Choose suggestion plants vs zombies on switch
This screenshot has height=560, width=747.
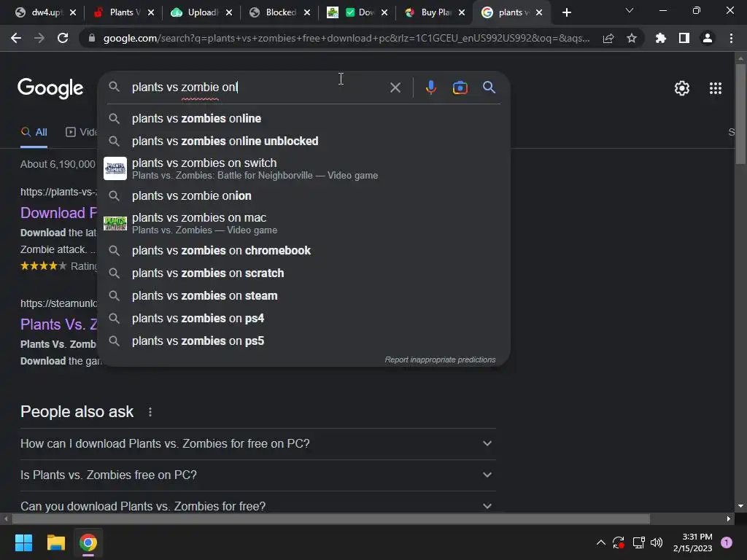coord(303,168)
